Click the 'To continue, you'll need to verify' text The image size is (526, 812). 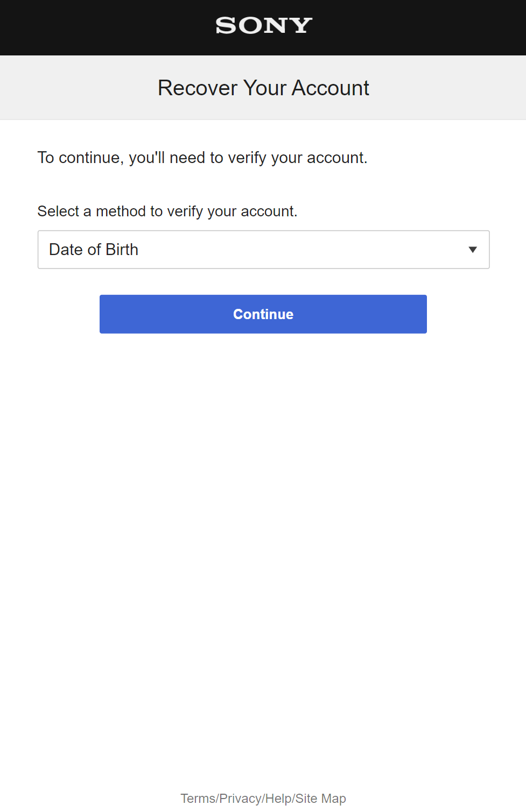202,158
